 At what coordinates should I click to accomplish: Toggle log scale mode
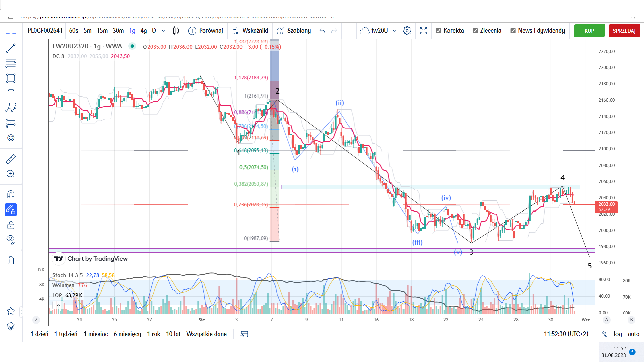(618, 334)
